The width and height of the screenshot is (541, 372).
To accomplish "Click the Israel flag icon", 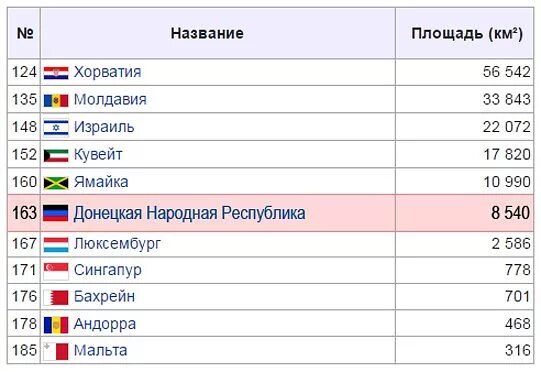I will click(56, 127).
